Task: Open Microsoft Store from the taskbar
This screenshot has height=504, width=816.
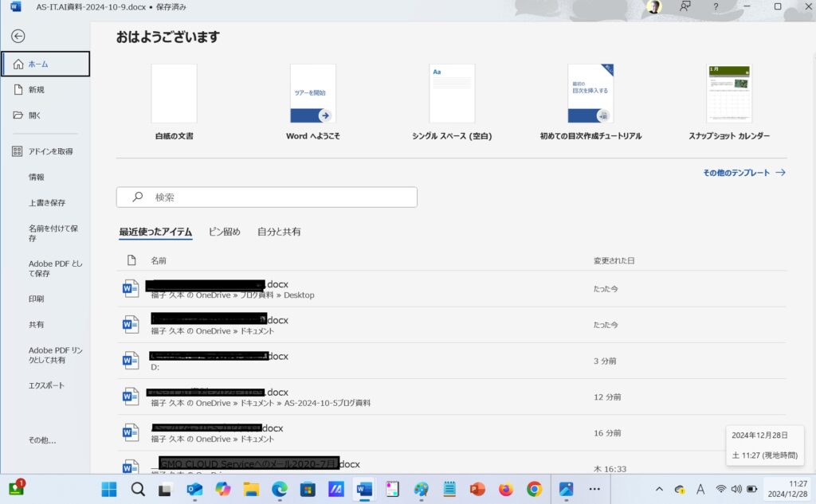Action: click(x=308, y=490)
